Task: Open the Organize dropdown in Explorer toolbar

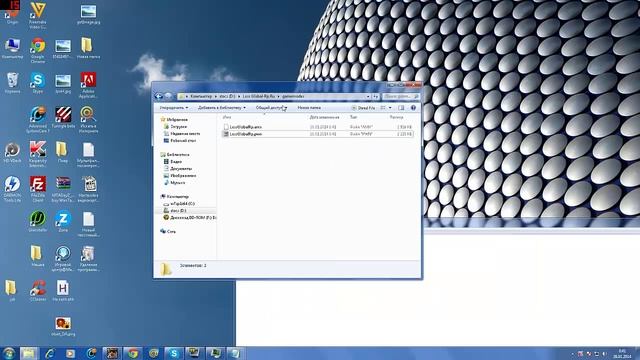Action: [174, 108]
